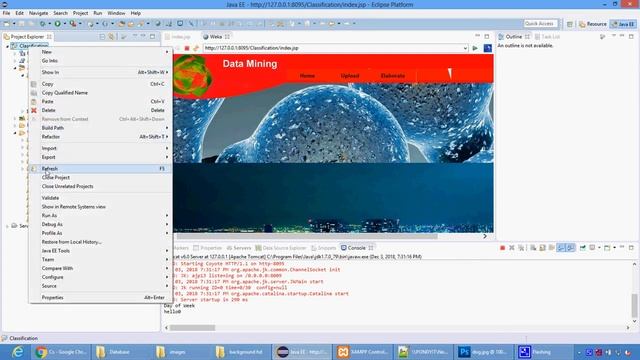Click the Console horizontal scrollbar thumb
This screenshot has height=360, width=640.
tap(192, 328)
